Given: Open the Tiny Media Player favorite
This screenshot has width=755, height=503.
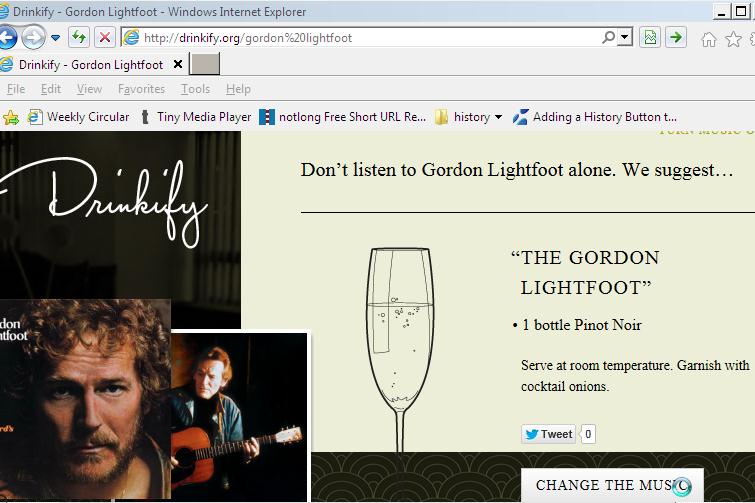Looking at the screenshot, I should click(x=195, y=117).
